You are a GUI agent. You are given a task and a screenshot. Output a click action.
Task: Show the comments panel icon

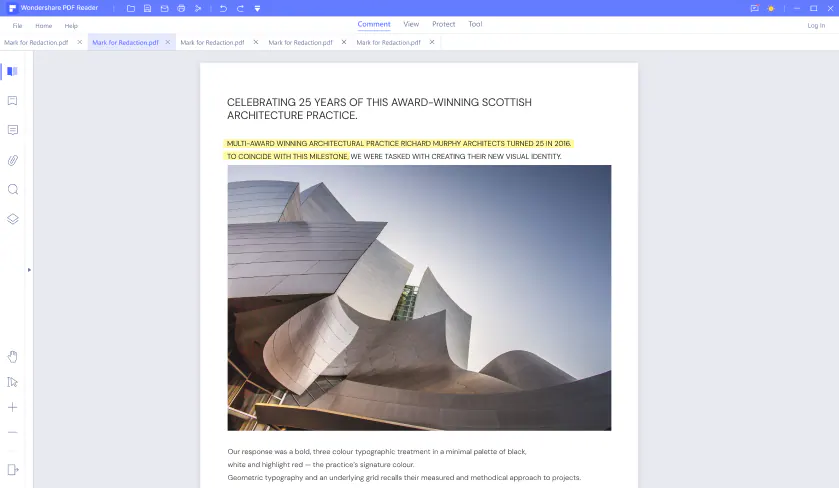[12, 130]
